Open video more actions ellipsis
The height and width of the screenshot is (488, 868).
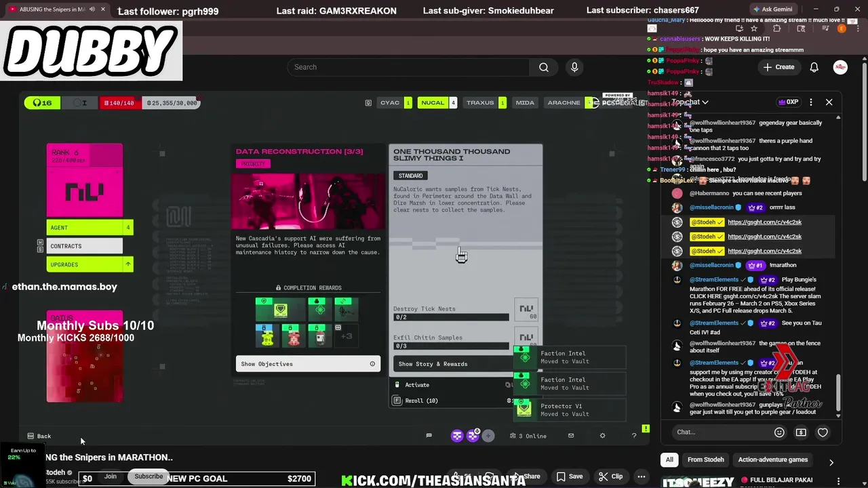[x=641, y=476]
